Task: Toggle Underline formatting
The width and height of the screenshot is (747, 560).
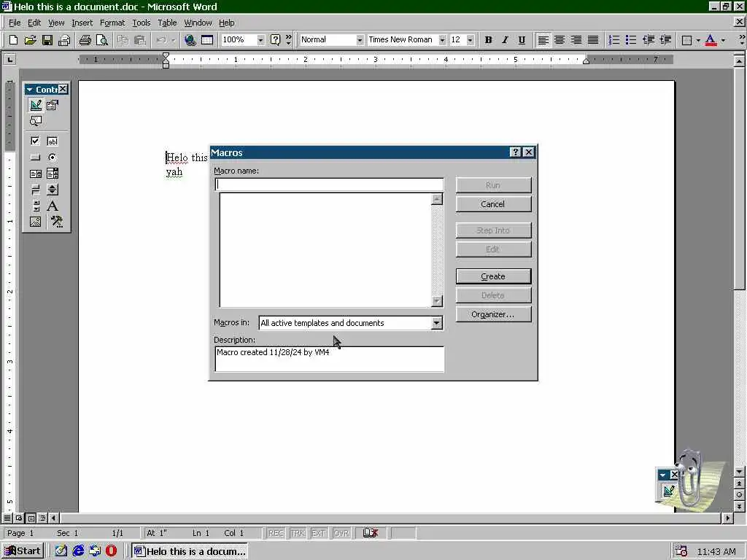Action: pyautogui.click(x=522, y=40)
